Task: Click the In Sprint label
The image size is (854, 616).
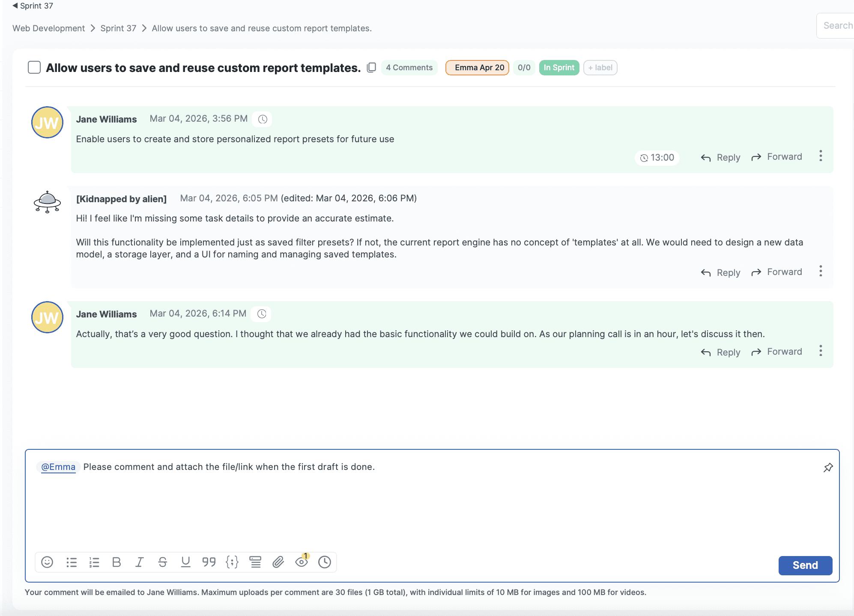Action: pos(559,68)
